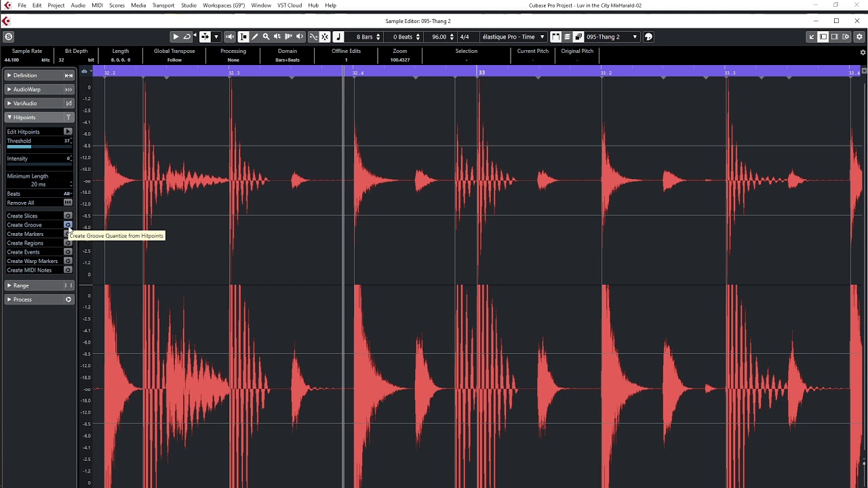Toggle audition loop button

tap(186, 37)
